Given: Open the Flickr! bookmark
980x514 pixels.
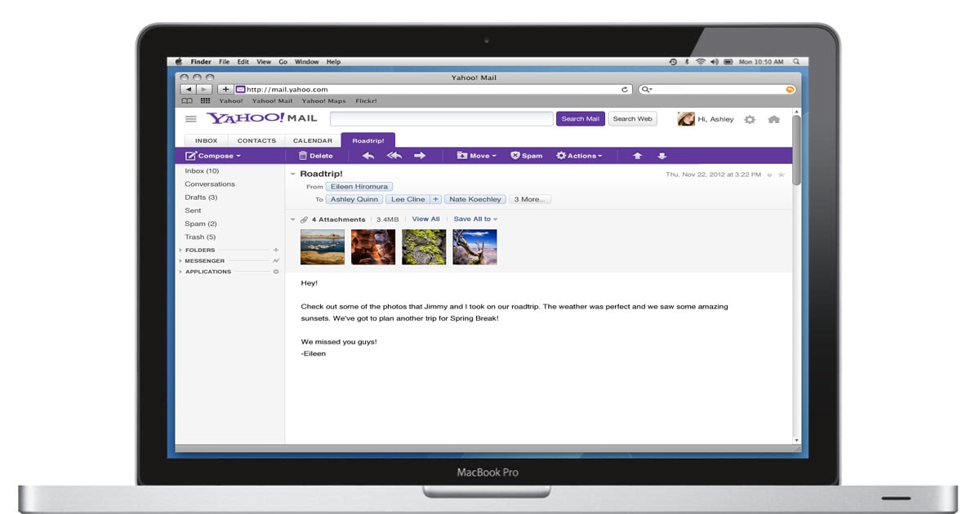Looking at the screenshot, I should pyautogui.click(x=367, y=101).
